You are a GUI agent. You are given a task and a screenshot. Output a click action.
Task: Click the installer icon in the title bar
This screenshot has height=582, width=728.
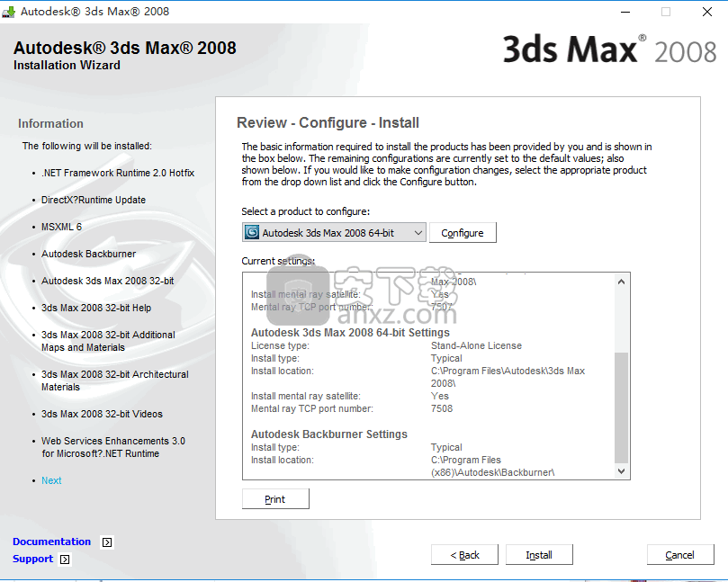(x=8, y=12)
